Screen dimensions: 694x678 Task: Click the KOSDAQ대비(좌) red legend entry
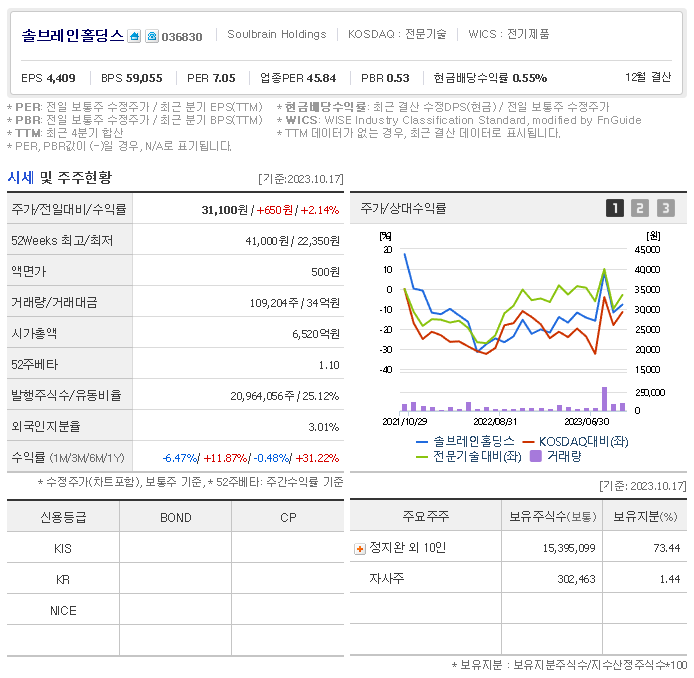(575, 441)
